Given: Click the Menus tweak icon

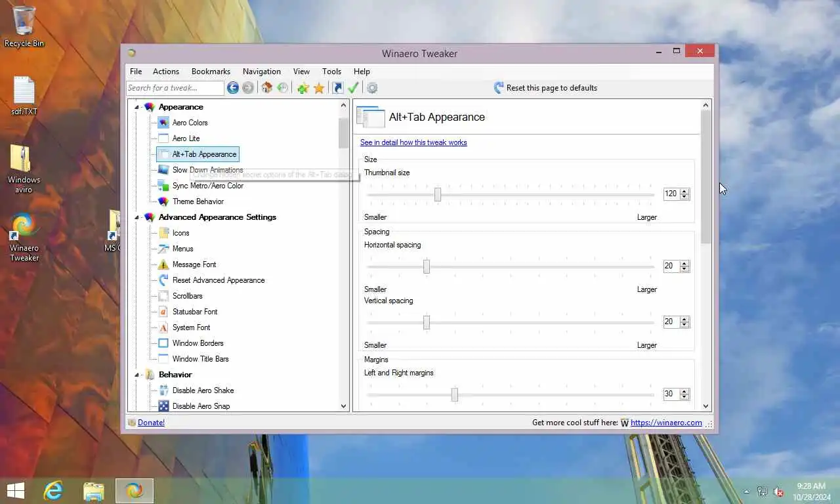Looking at the screenshot, I should (163, 249).
